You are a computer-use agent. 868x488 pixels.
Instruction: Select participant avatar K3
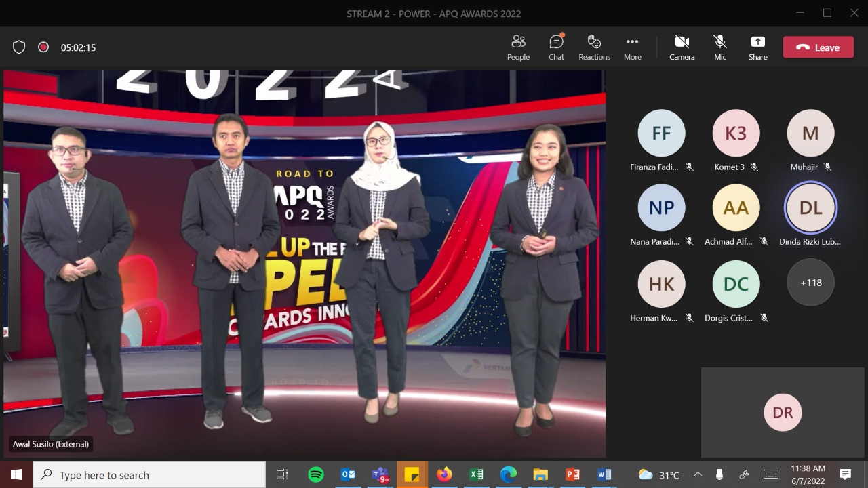[x=736, y=133]
